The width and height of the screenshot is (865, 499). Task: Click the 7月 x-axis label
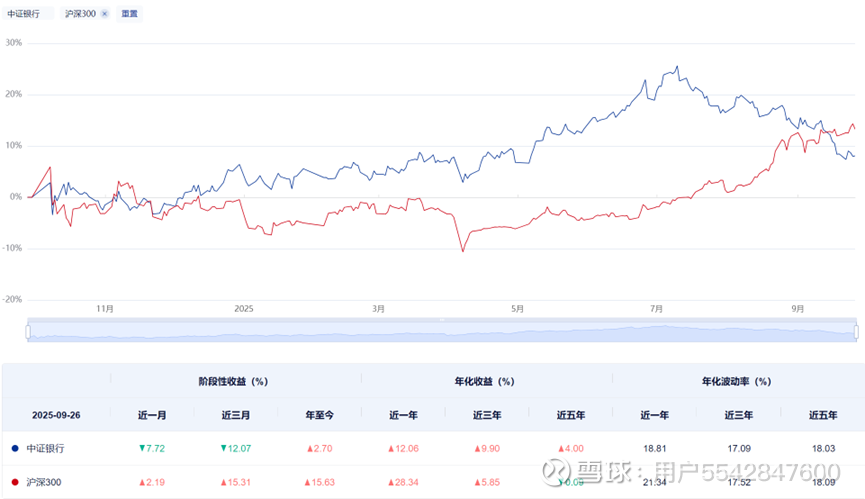coord(656,309)
